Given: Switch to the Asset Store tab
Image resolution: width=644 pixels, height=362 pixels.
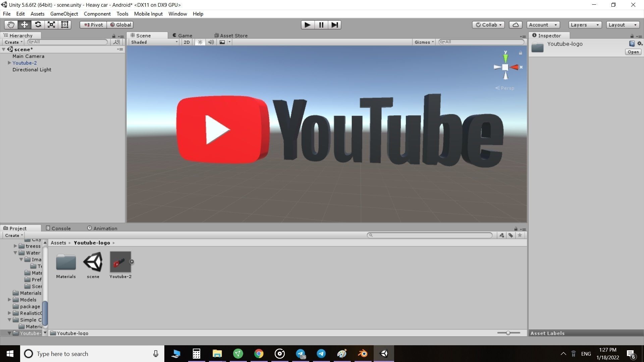Looking at the screenshot, I should (231, 36).
